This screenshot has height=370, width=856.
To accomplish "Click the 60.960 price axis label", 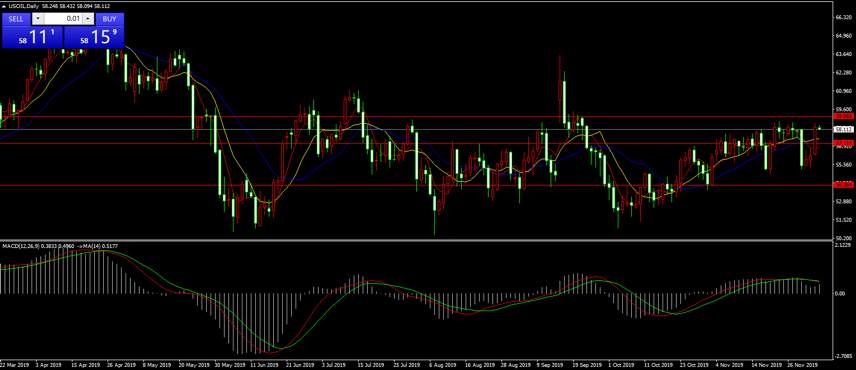I will [843, 91].
